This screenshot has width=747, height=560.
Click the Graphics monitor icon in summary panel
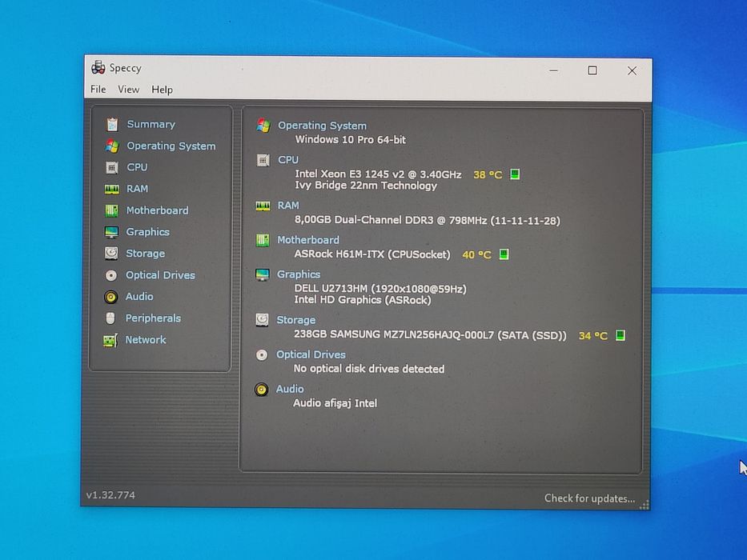point(262,274)
